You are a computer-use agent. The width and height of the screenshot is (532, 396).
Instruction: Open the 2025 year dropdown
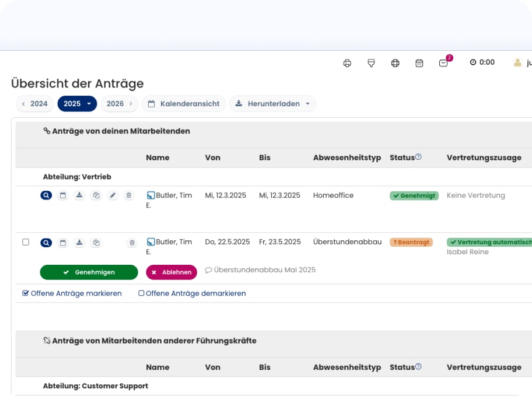click(77, 104)
